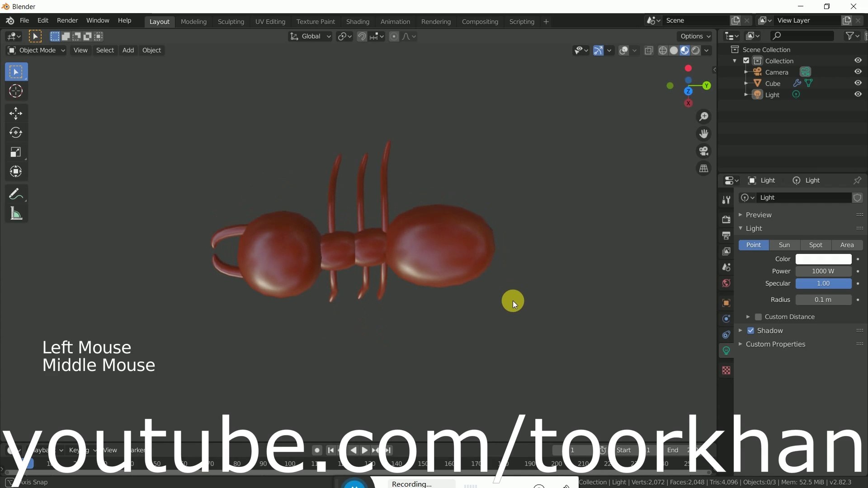Set light type to Spot
Image resolution: width=868 pixels, height=488 pixels.
pyautogui.click(x=816, y=245)
